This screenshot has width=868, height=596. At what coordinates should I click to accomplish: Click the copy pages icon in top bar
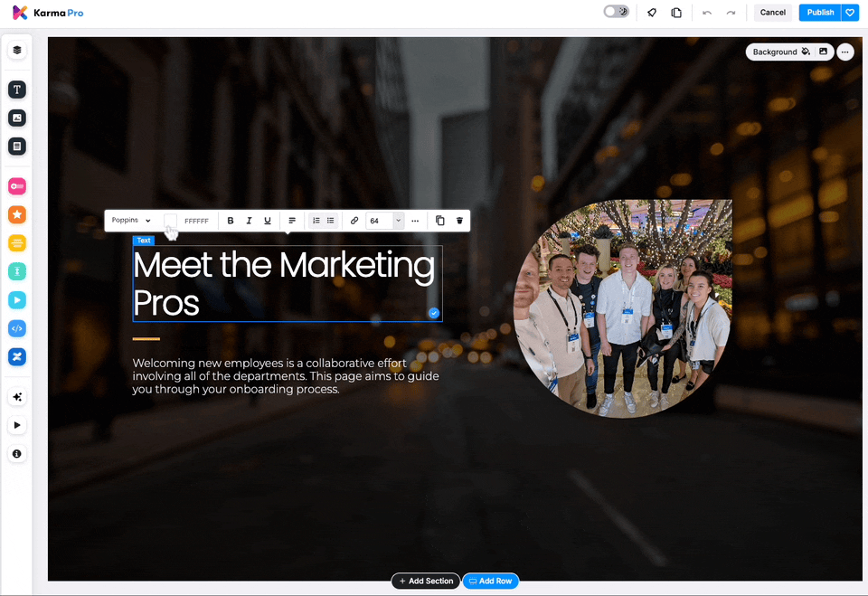coord(676,12)
